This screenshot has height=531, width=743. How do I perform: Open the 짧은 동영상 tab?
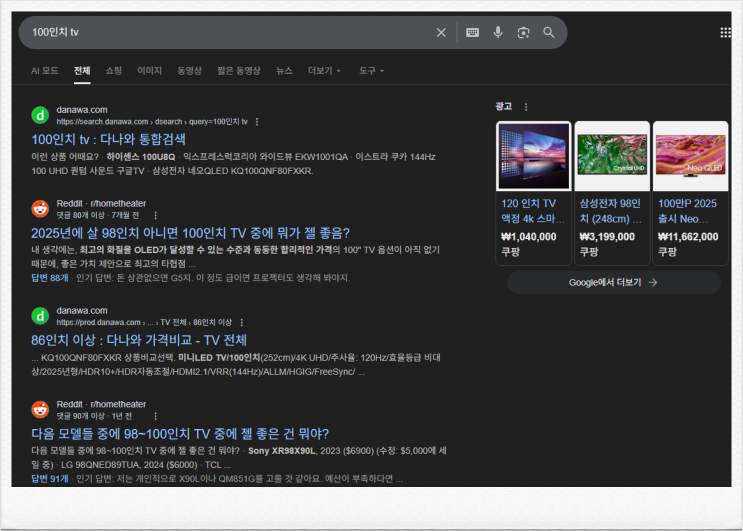pyautogui.click(x=239, y=71)
